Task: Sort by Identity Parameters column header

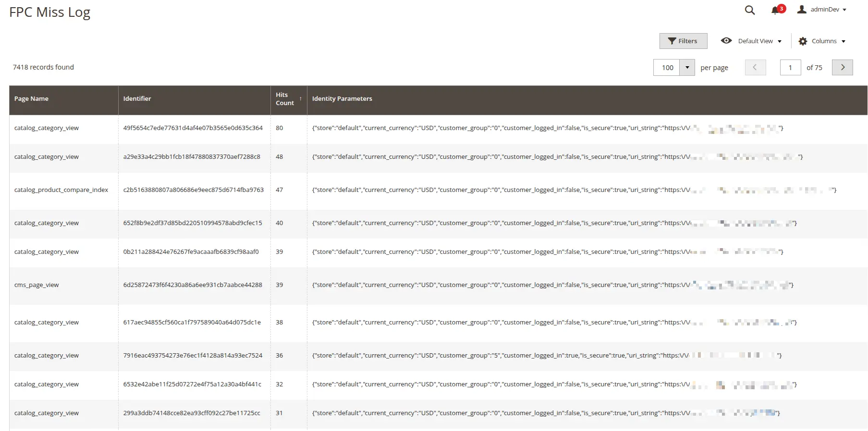Action: (x=587, y=99)
